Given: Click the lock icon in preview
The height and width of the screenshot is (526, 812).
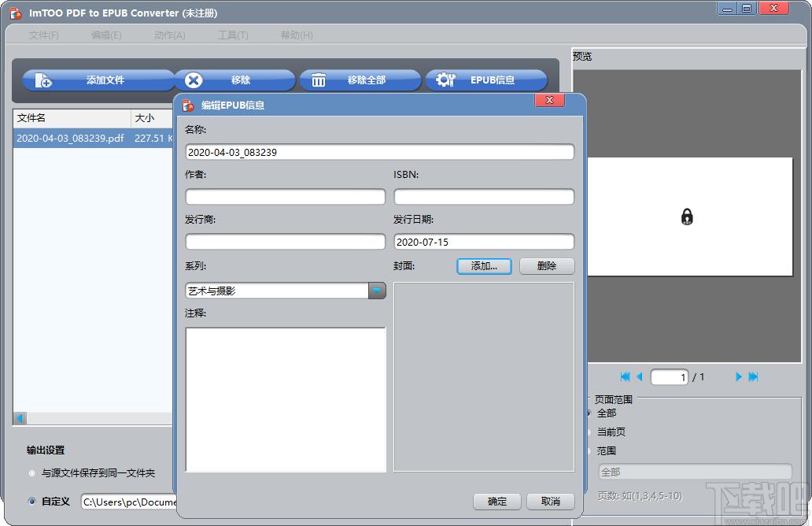Looking at the screenshot, I should pos(687,217).
